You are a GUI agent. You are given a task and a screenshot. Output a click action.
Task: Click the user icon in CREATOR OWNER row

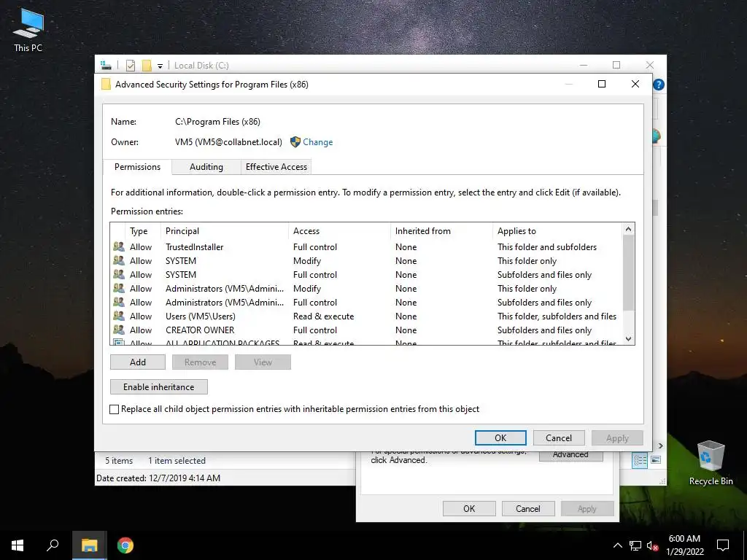point(119,330)
